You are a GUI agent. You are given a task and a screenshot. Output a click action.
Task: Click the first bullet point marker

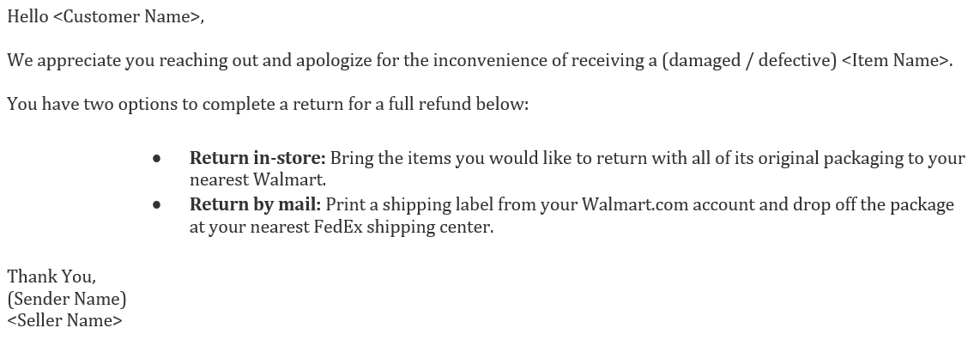(x=156, y=159)
